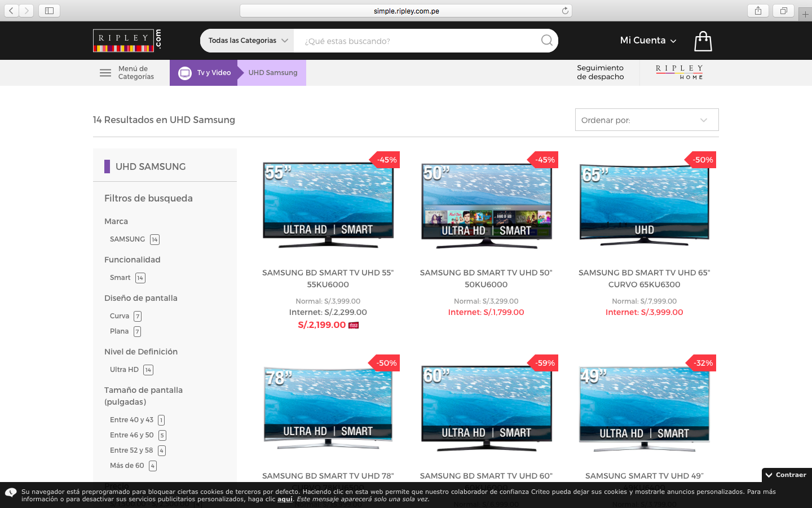Open SAMSUNG BD SMART TV UHD 55" title

click(x=328, y=278)
